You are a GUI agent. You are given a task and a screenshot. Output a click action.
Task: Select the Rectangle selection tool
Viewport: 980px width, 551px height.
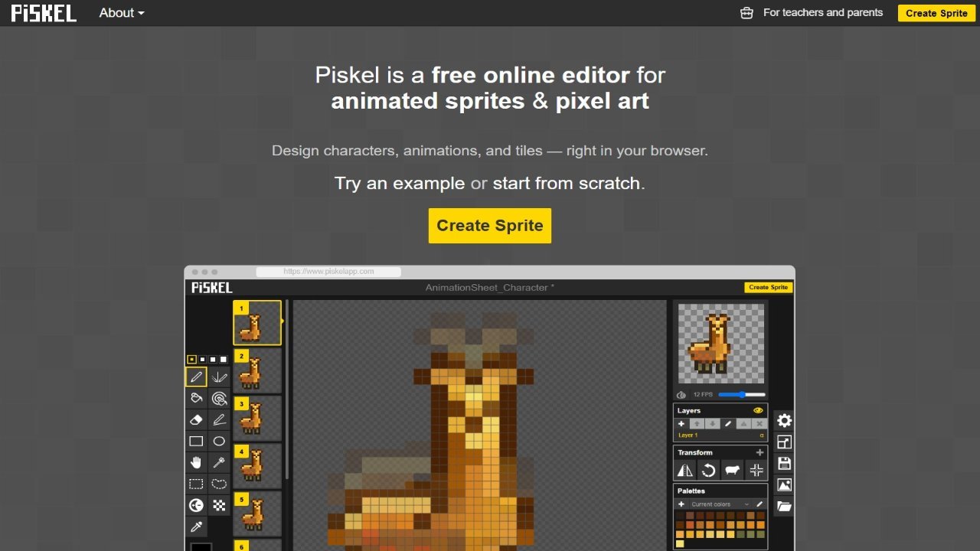(x=196, y=484)
